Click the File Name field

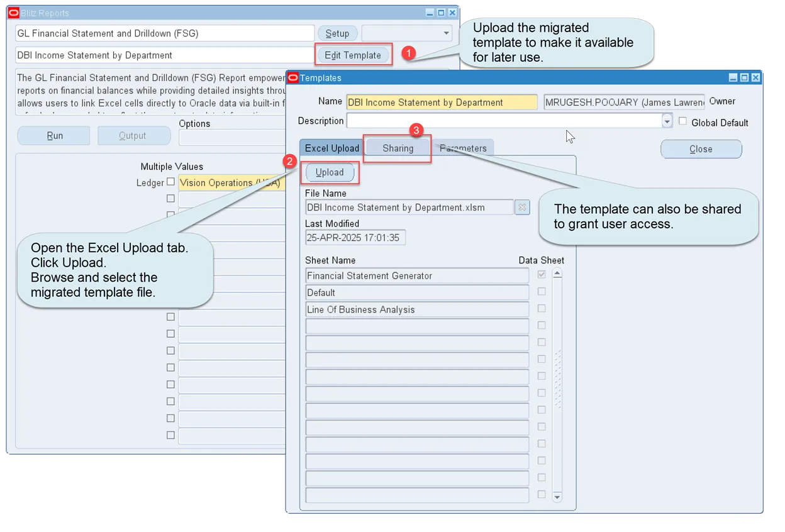(409, 208)
